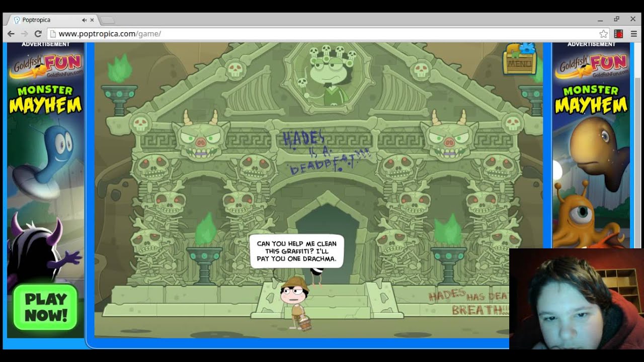
Task: Restore down the Chrome window
Action: [616, 20]
